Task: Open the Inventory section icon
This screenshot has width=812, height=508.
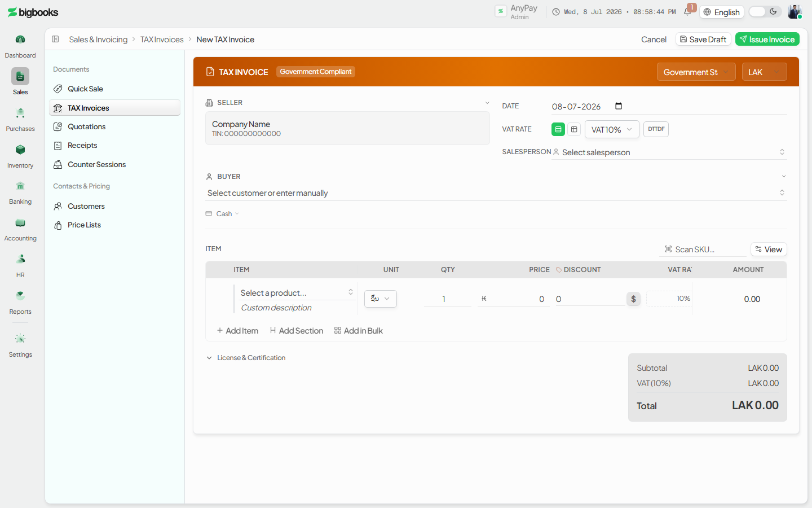Action: 20,150
